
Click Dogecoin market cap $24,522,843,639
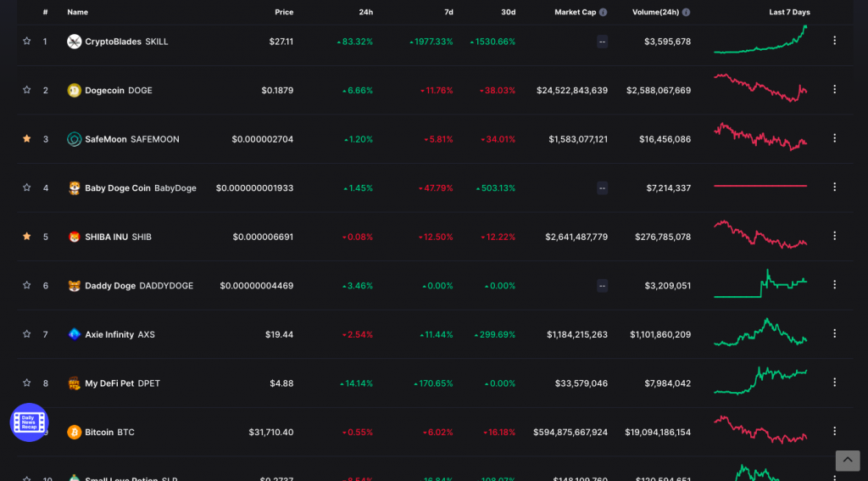coord(572,90)
